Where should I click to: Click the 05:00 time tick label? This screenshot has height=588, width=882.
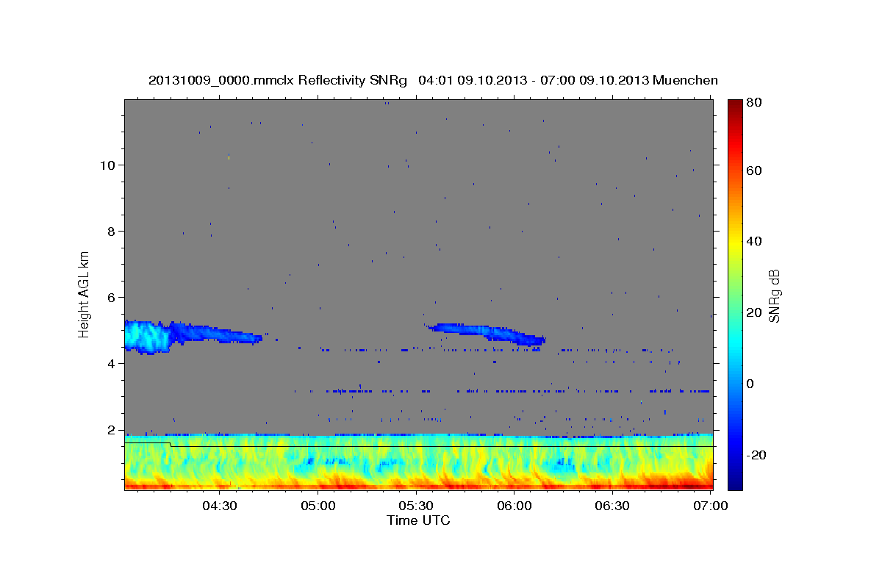pyautogui.click(x=318, y=506)
